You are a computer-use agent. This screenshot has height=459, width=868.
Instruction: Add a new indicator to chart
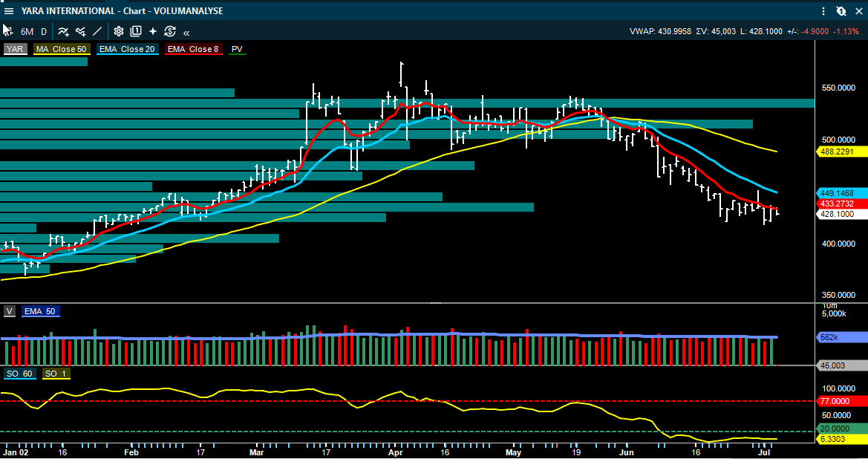click(63, 31)
